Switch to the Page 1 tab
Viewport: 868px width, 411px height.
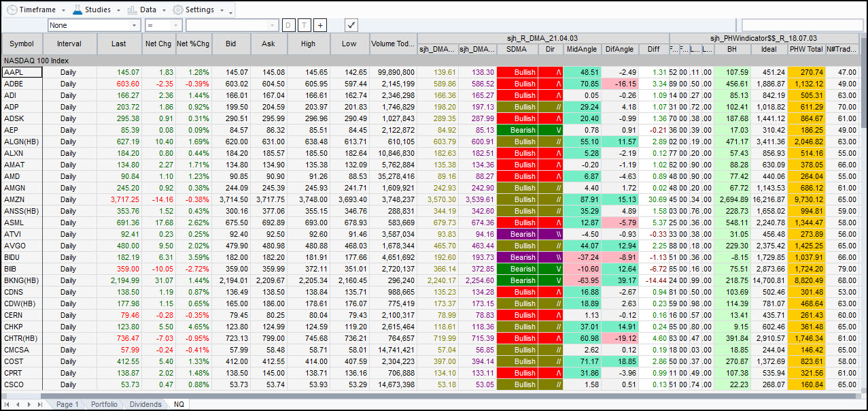point(67,404)
